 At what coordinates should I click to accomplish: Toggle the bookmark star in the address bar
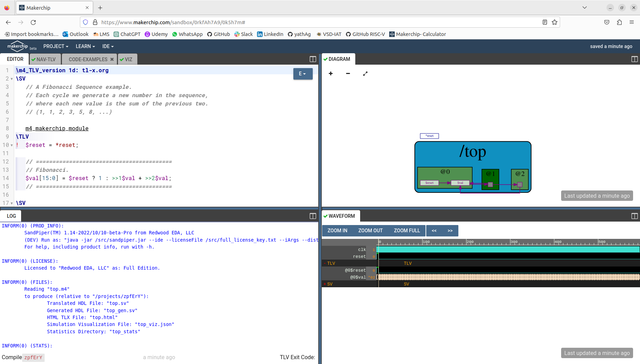[x=555, y=22]
